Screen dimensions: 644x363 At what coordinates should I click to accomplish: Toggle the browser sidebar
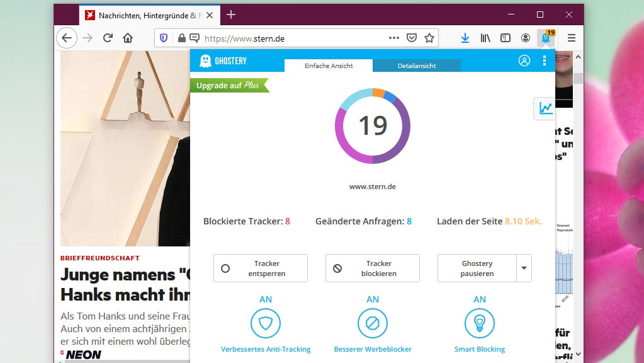[506, 38]
